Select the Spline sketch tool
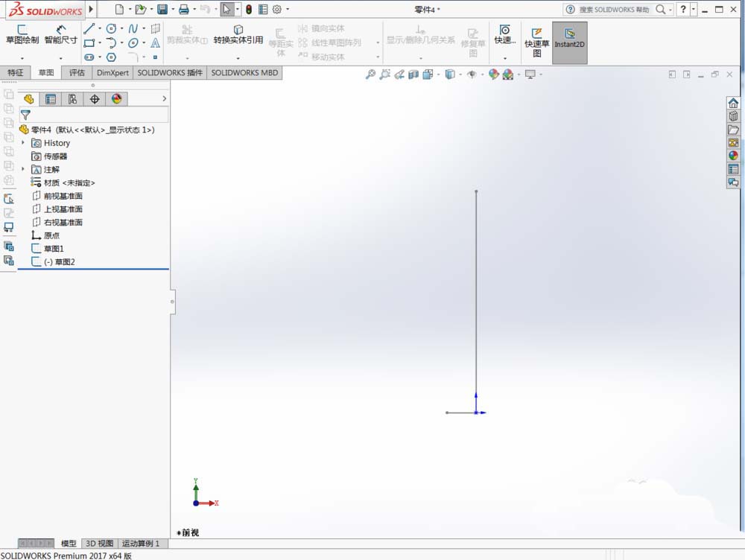 133,28
